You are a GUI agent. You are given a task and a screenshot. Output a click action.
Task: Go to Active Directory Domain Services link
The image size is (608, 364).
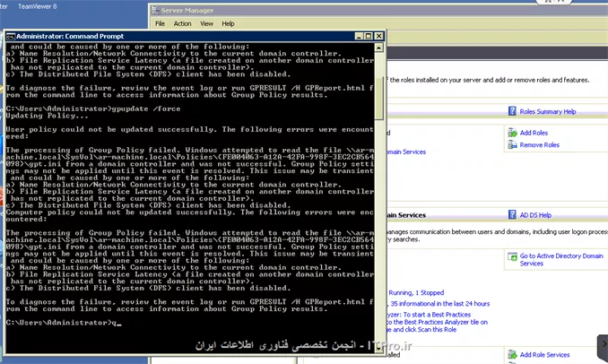[x=561, y=259]
